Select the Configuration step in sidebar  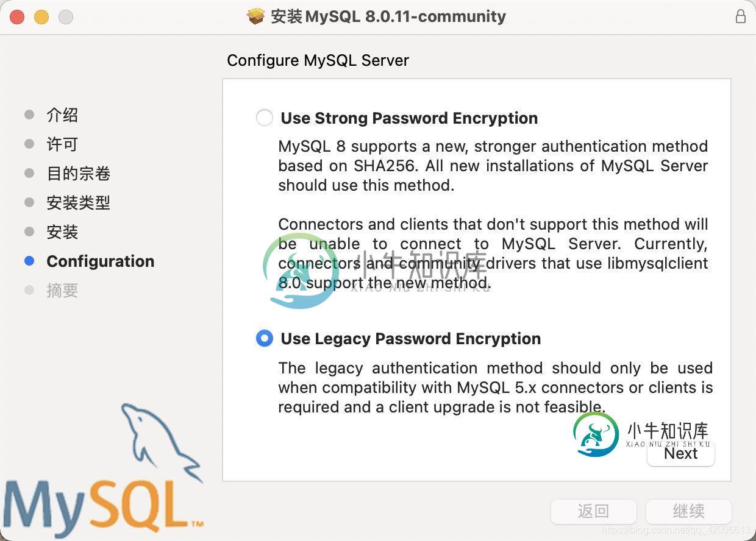tap(101, 261)
